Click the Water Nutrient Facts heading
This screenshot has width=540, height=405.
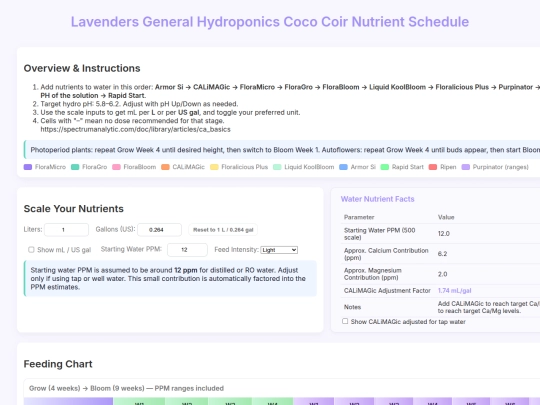[x=377, y=199]
